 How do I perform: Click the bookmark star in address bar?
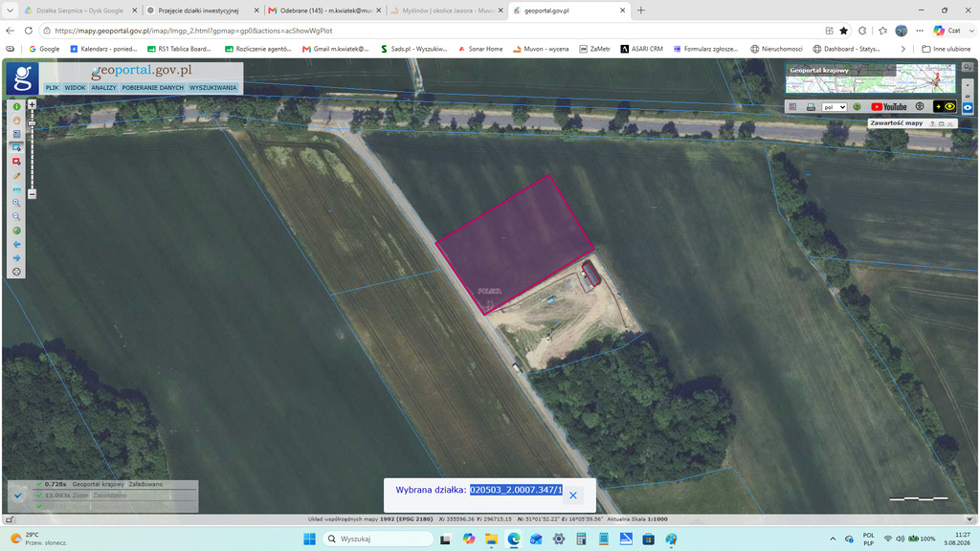(844, 31)
